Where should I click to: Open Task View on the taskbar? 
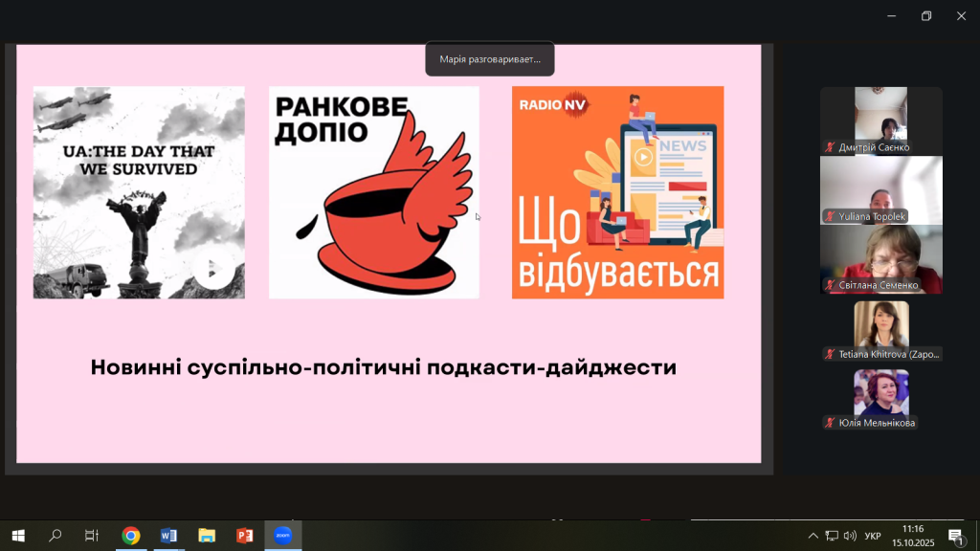tap(92, 536)
